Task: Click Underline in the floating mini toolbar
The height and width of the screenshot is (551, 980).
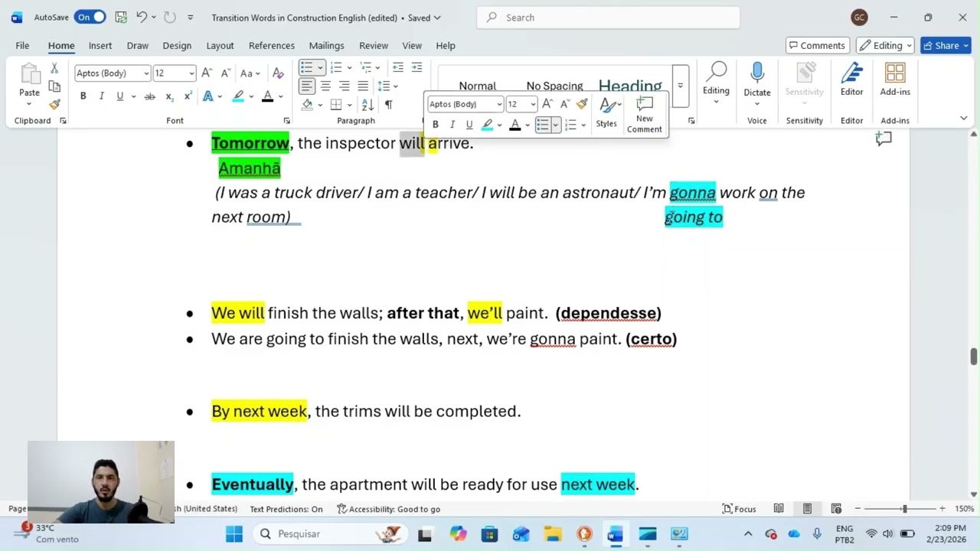Action: coord(469,125)
